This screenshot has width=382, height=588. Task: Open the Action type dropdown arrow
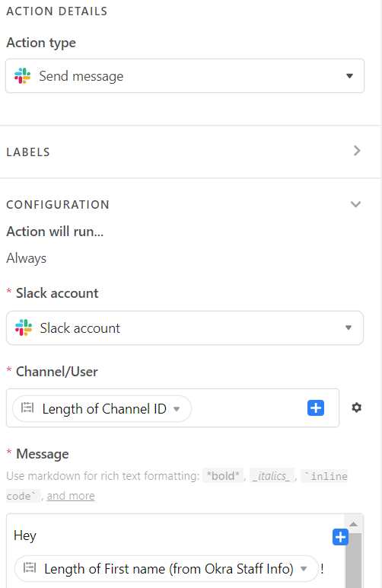tap(349, 76)
